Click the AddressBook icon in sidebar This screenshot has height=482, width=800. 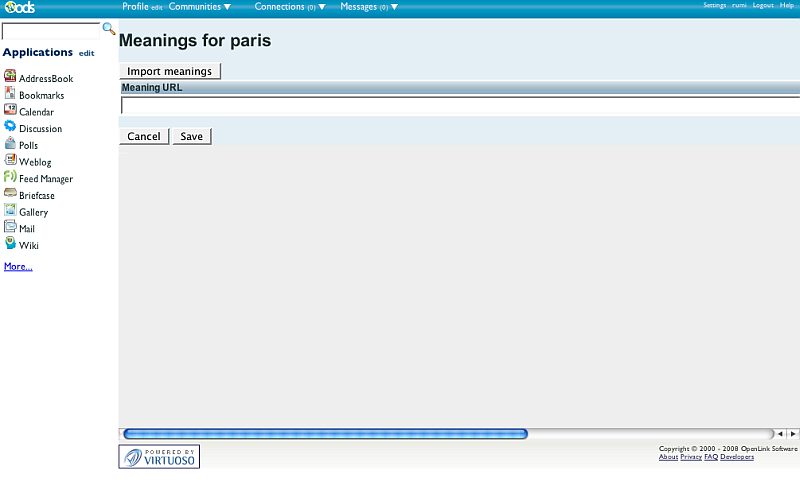(10, 77)
